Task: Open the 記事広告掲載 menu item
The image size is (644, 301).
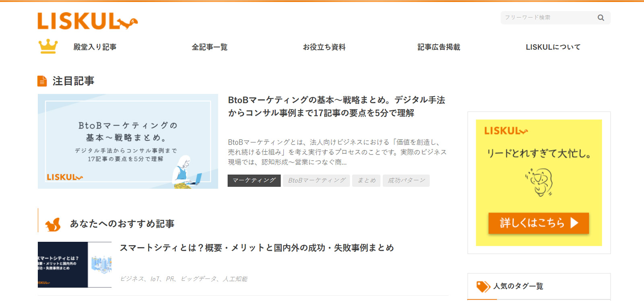Action: pyautogui.click(x=439, y=47)
